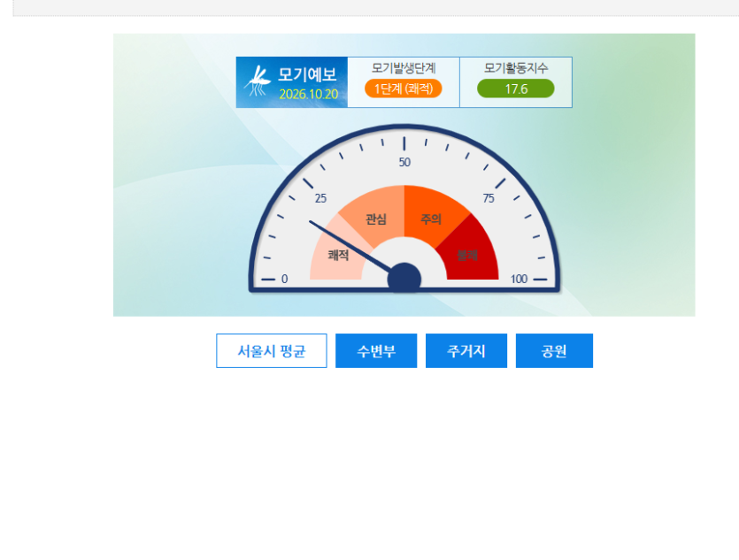This screenshot has width=739, height=560.
Task: Click the mosquito icon in 모기예보 header
Action: point(258,81)
